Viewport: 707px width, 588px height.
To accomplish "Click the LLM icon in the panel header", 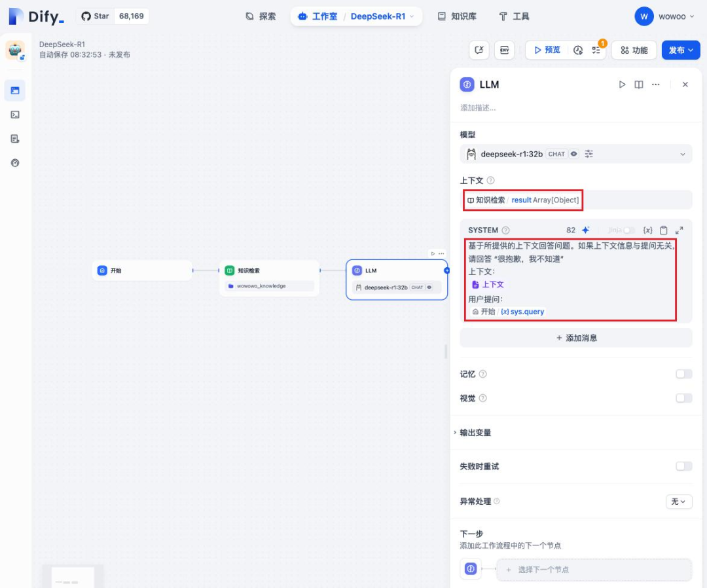I will point(467,84).
